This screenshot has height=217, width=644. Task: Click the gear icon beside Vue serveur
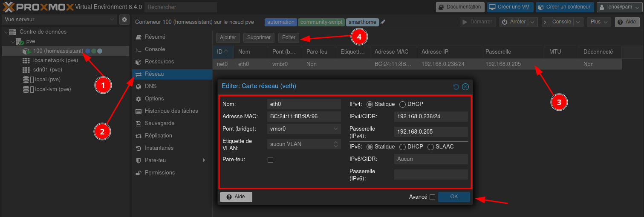click(124, 20)
